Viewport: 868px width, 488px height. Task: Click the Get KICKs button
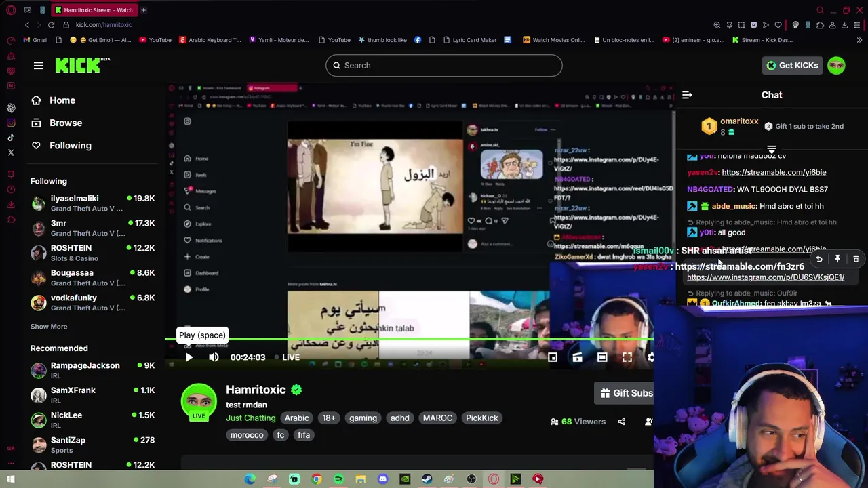point(792,65)
